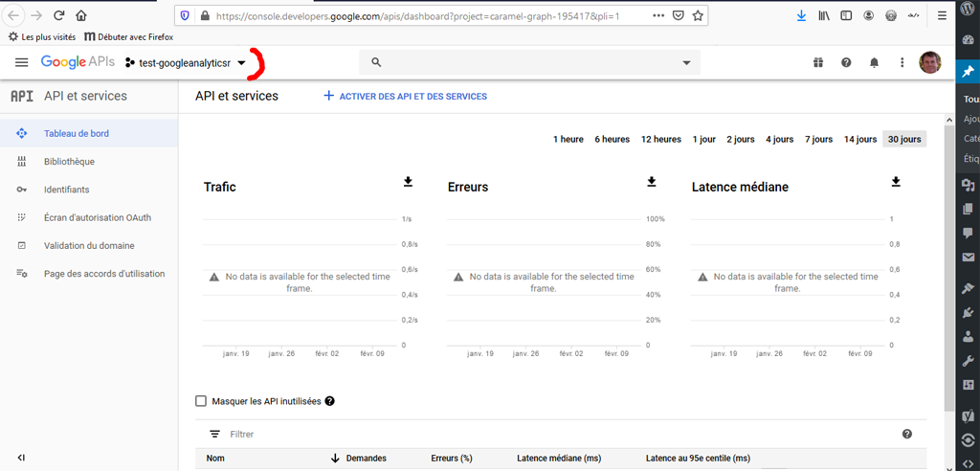
Task: Click the Tableau de bord icon
Action: (21, 133)
